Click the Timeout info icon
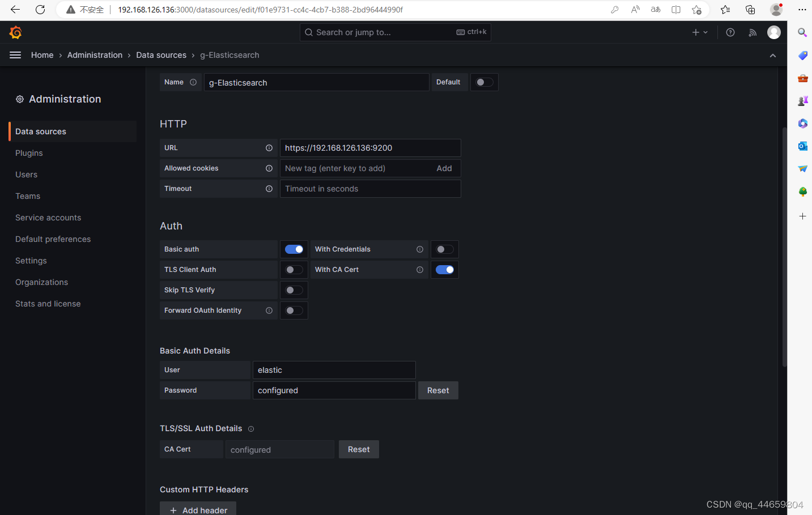 (x=269, y=189)
